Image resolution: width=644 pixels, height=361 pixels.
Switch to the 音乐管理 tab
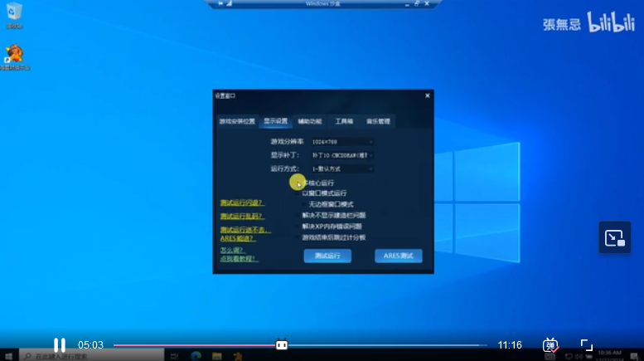pos(378,121)
